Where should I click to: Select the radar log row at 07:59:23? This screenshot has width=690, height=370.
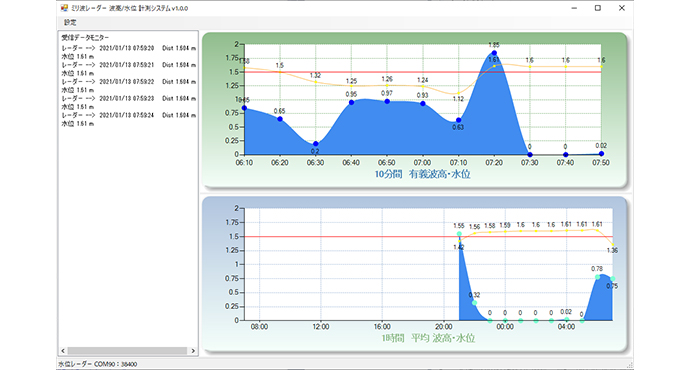128,99
